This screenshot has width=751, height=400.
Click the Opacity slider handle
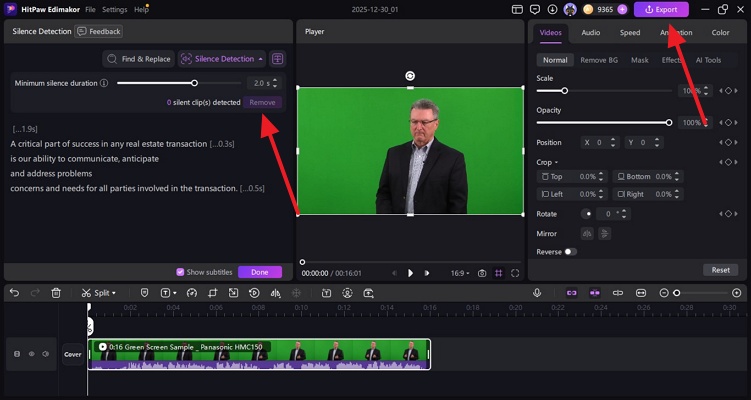click(x=668, y=122)
